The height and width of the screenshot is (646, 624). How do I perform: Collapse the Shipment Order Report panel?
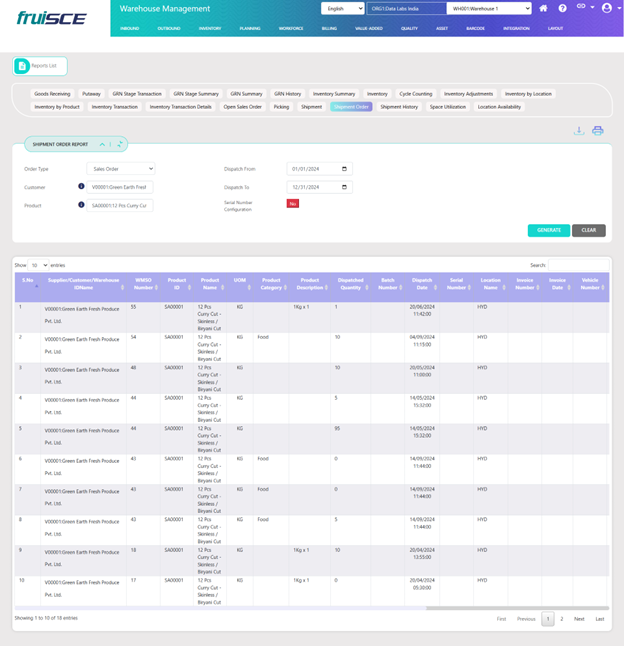(x=102, y=144)
